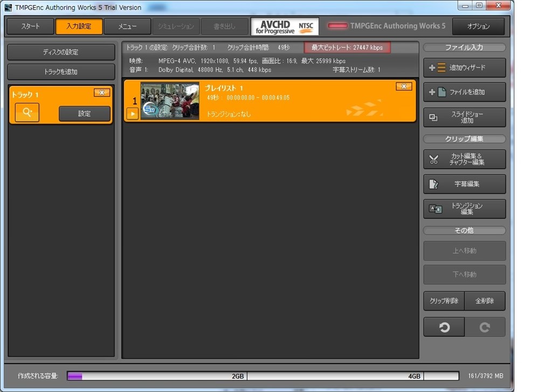Image resolution: width=552 pixels, height=392 pixels.
Task: Add a slideshow with スライドショー追加
Action: point(464,118)
